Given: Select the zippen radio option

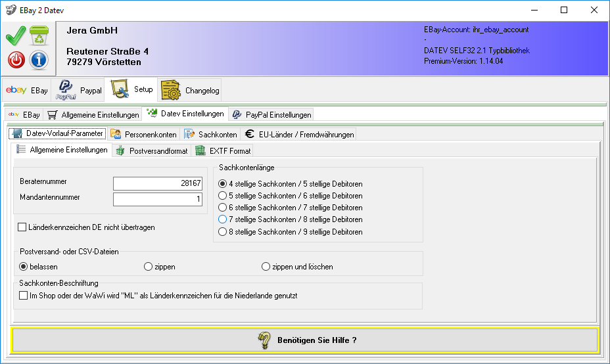Looking at the screenshot, I should (x=148, y=267).
